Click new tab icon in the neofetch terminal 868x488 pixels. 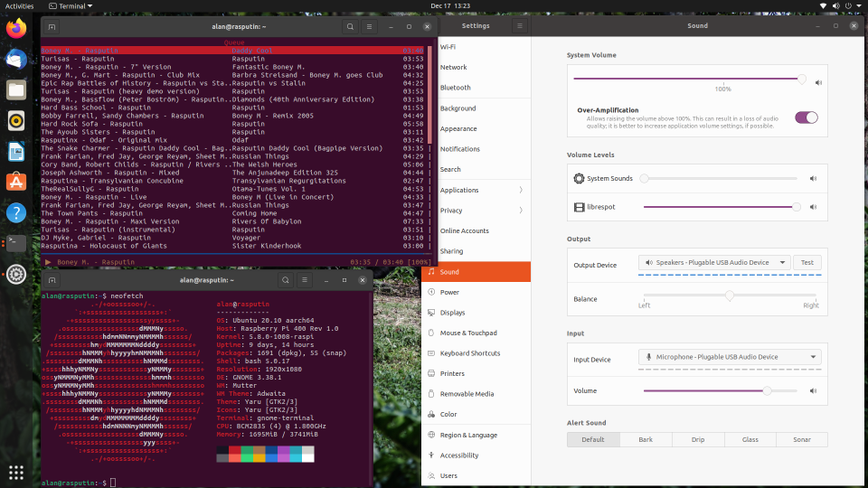coord(52,280)
